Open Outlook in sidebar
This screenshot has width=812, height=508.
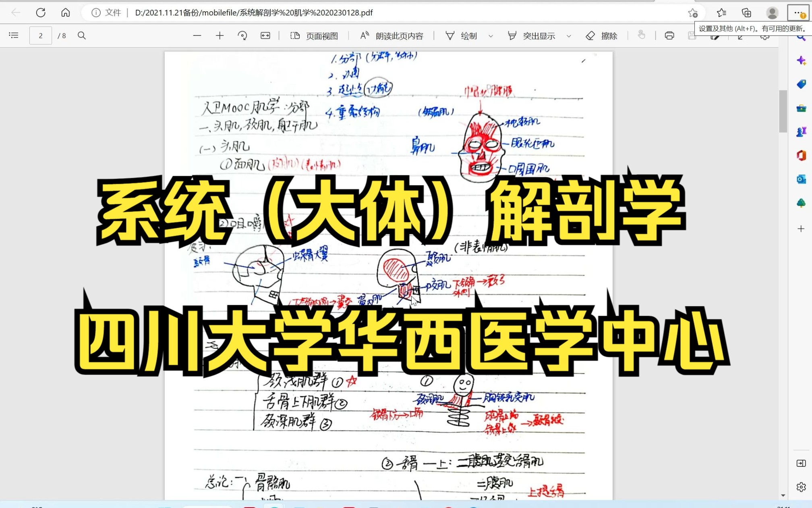801,179
